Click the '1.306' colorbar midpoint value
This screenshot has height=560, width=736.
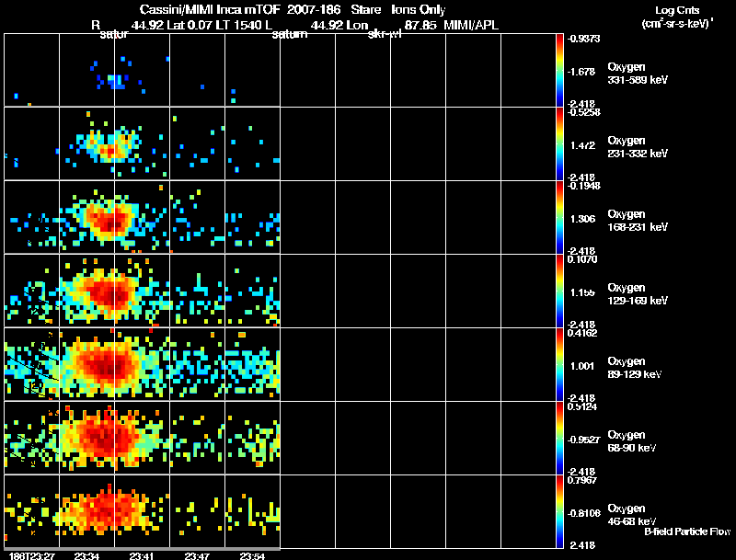click(x=582, y=219)
